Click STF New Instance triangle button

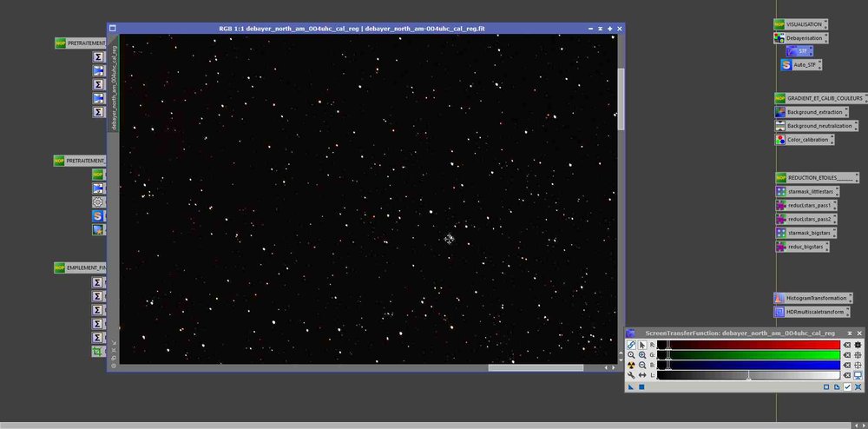(x=630, y=387)
